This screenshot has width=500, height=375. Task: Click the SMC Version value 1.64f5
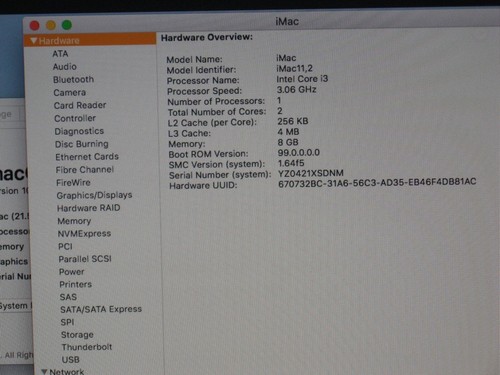click(x=291, y=163)
